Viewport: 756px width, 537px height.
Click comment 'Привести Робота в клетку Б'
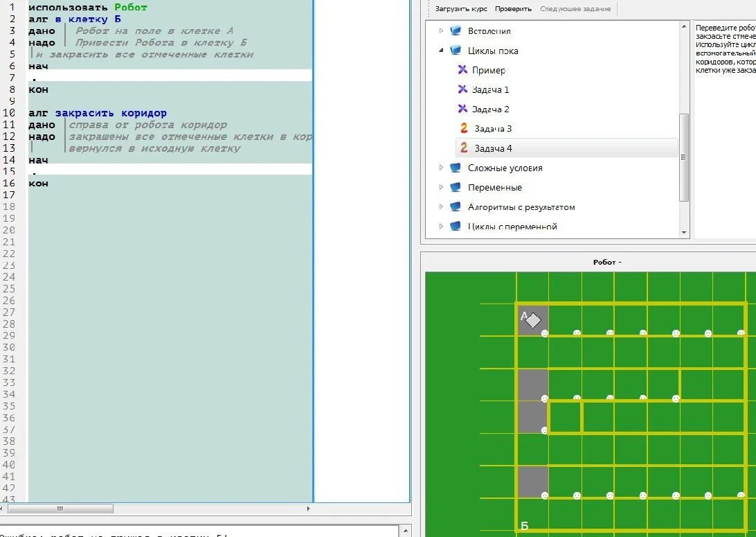161,42
